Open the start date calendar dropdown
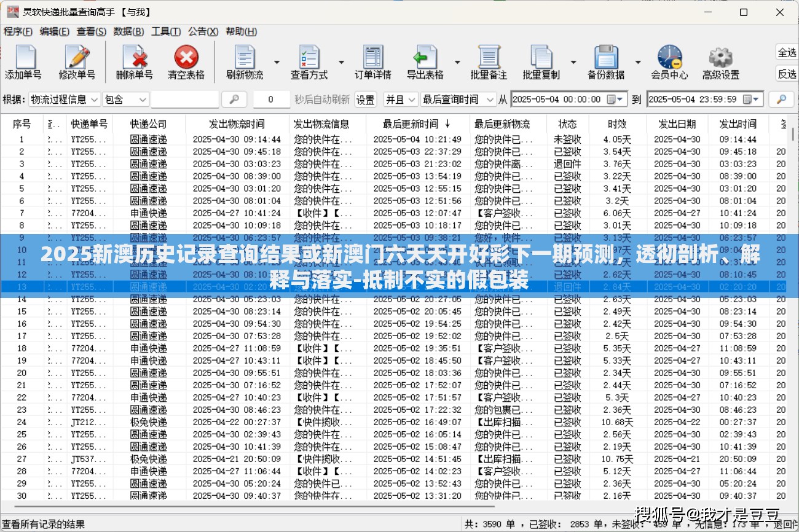 (x=615, y=99)
